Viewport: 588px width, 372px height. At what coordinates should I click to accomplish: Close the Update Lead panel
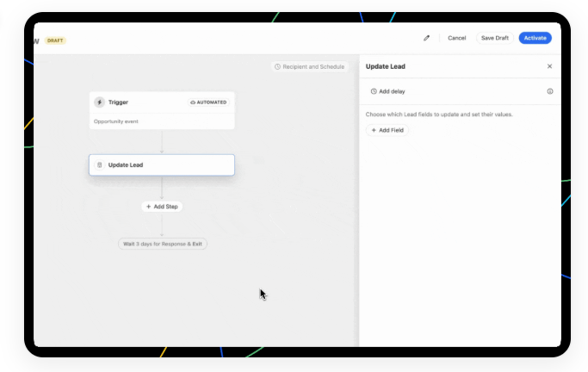pos(549,66)
